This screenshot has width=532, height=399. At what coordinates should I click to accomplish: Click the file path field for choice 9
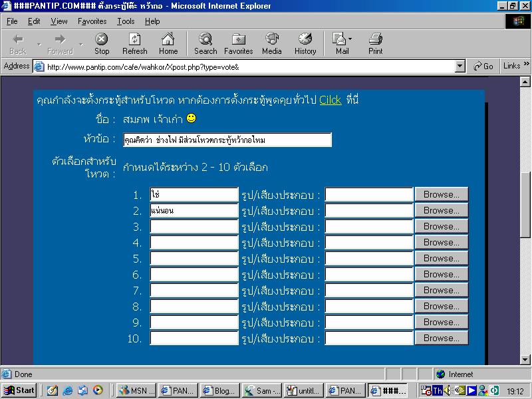coord(369,322)
